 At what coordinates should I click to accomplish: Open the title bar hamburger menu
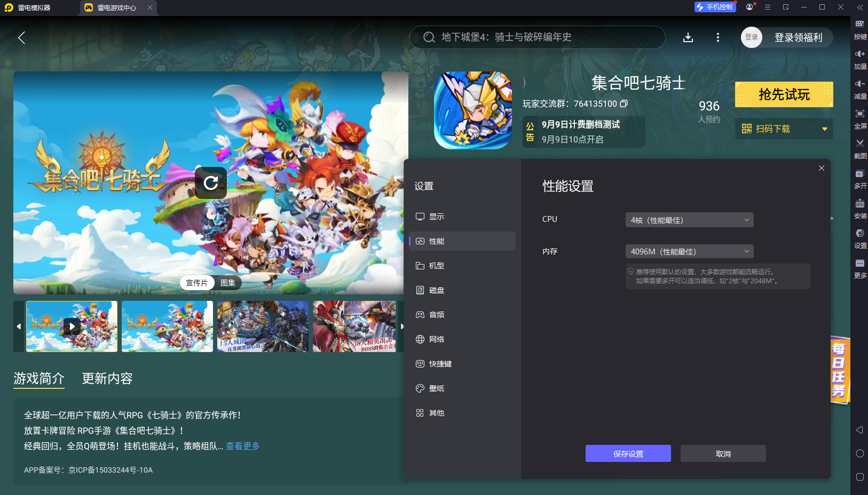pos(768,7)
